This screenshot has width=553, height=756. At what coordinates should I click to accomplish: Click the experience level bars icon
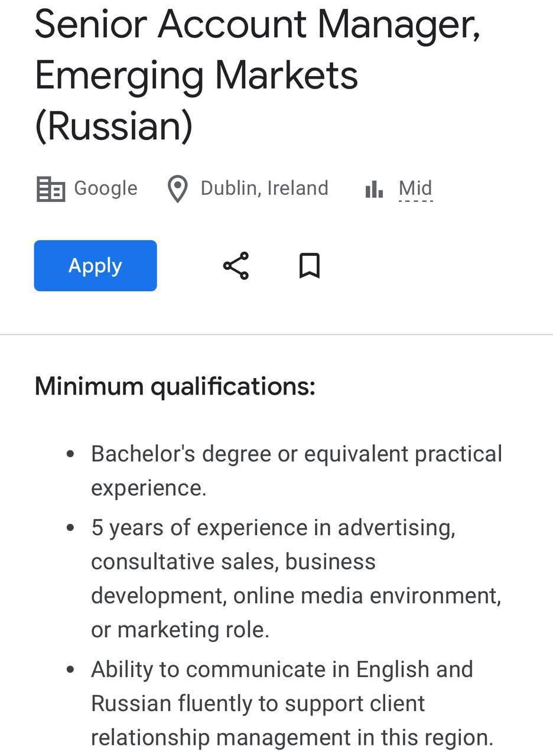pos(374,189)
